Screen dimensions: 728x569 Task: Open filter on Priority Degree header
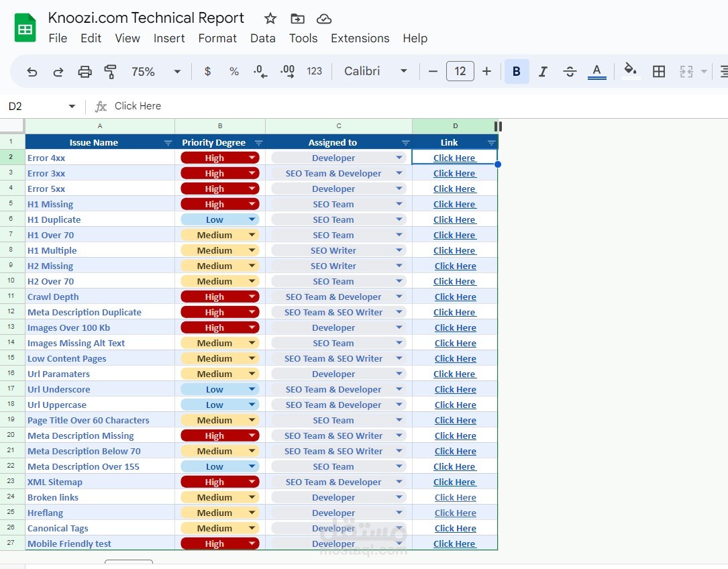click(x=258, y=143)
